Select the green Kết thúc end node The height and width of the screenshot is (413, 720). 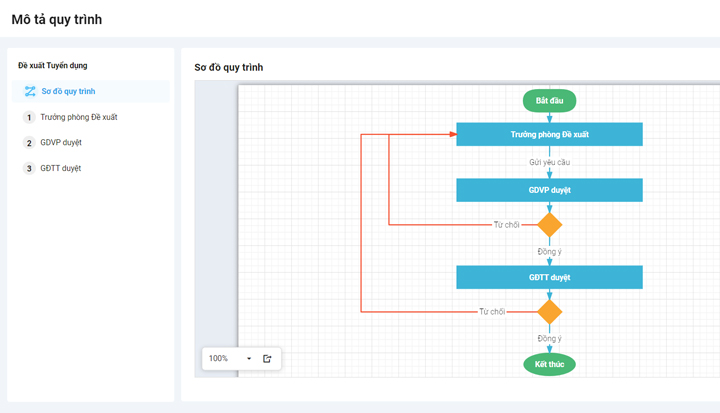pos(549,364)
